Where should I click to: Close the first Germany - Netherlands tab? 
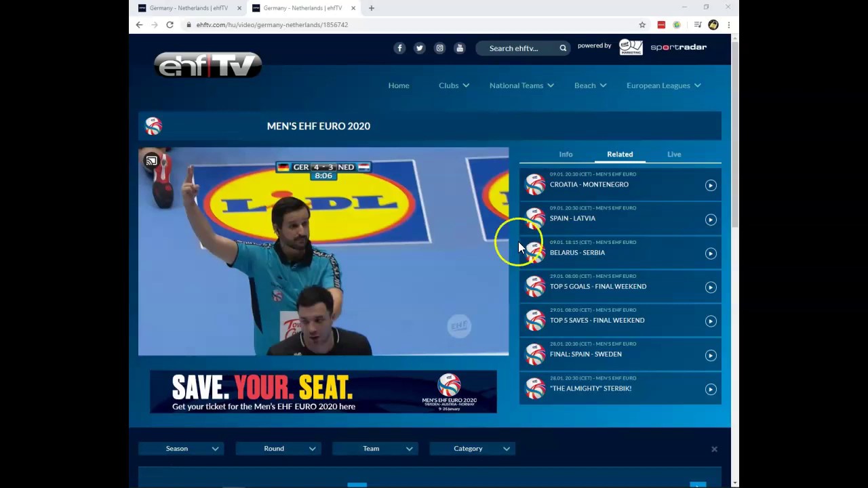coord(239,8)
